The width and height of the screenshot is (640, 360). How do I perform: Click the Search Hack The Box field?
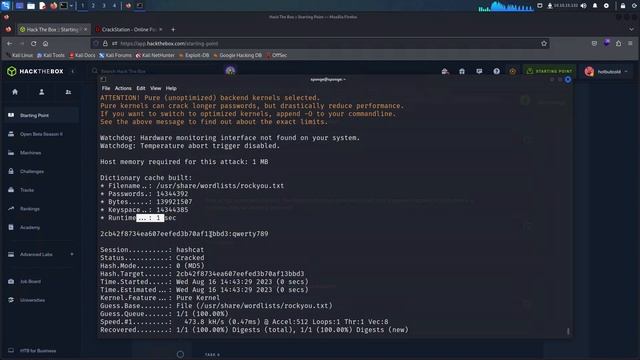pyautogui.click(x=155, y=71)
